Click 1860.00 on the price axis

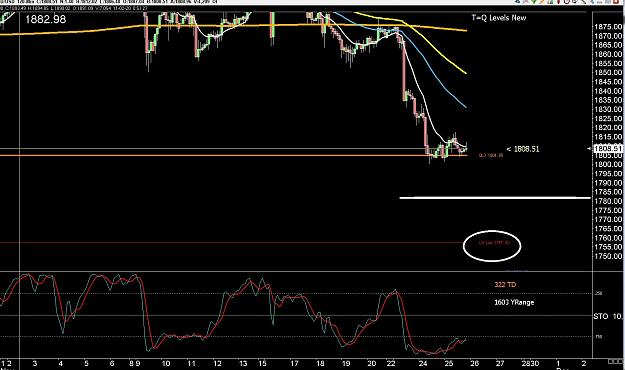608,54
